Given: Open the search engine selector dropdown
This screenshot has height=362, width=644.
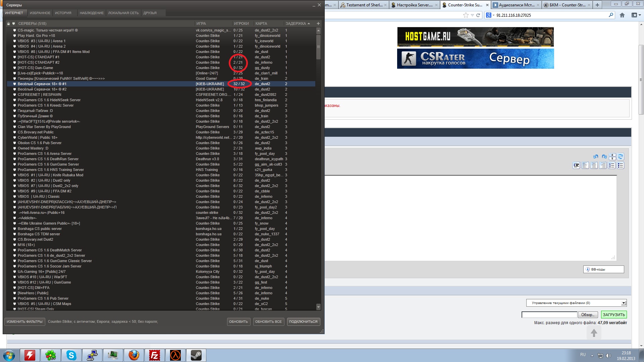Looking at the screenshot, I should [x=490, y=15].
